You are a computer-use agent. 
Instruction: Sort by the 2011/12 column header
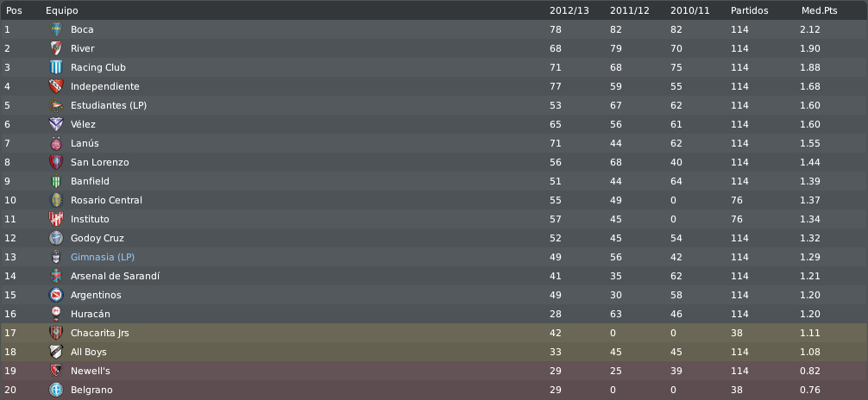pos(629,10)
